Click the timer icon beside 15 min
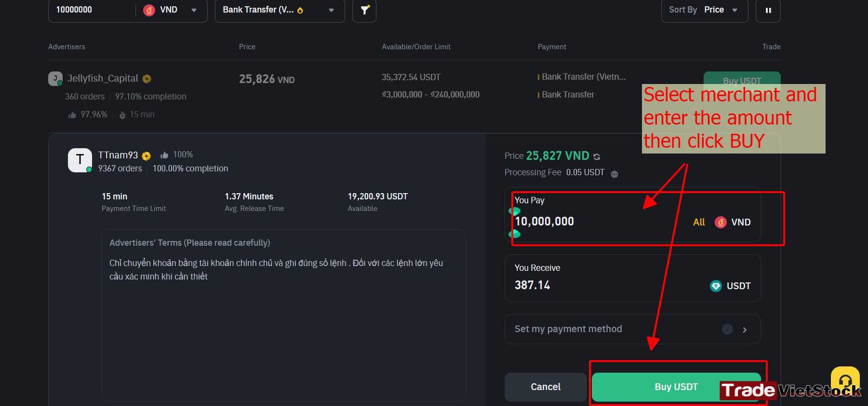The height and width of the screenshot is (406, 868). click(122, 115)
